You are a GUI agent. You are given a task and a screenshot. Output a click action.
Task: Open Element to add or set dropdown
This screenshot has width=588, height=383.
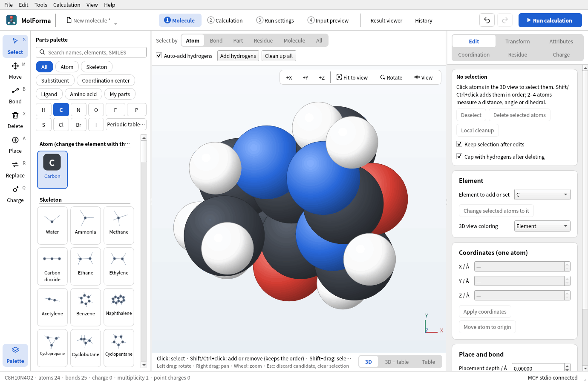pos(542,194)
